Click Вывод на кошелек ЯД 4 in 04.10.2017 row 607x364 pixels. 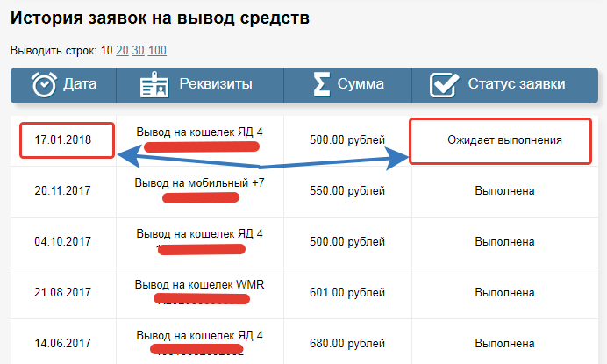[x=199, y=234]
